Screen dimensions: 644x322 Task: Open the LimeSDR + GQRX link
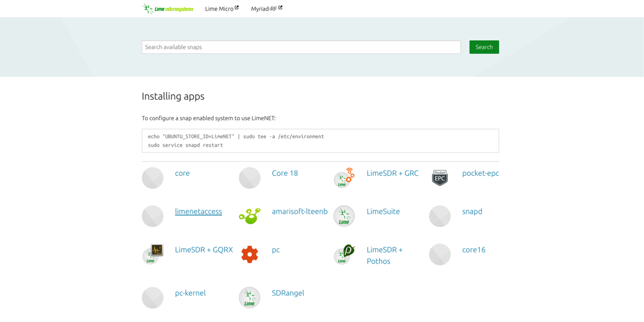click(x=204, y=250)
